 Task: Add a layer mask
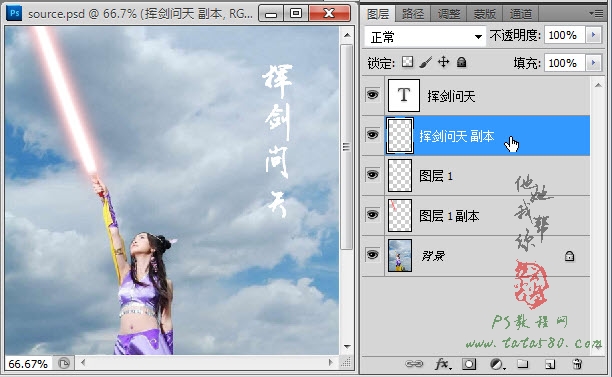point(469,364)
